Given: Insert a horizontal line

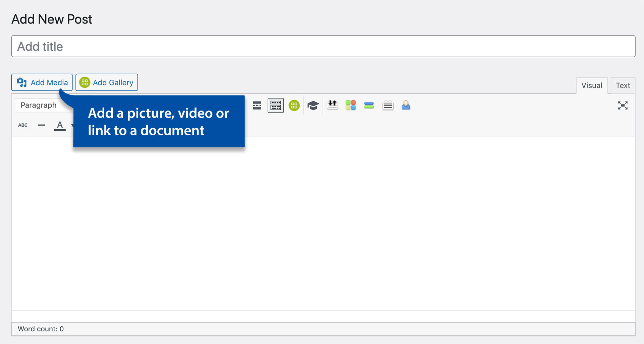Looking at the screenshot, I should 41,125.
